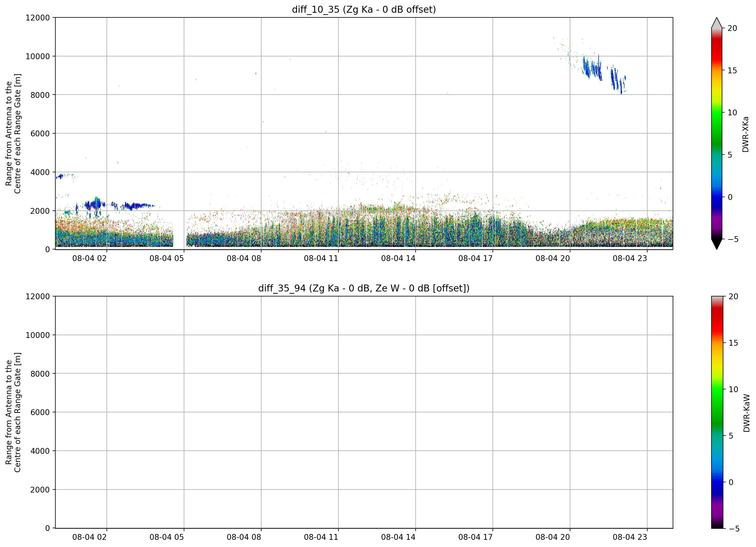Click "08-04 11" tick label under diff_10_35 plot
756x547 pixels.
[321, 259]
